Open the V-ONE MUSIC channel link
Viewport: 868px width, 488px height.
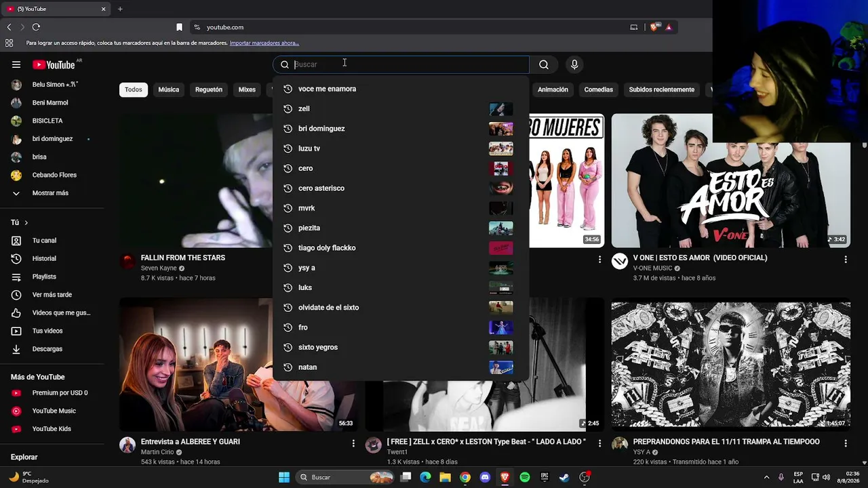coord(652,268)
